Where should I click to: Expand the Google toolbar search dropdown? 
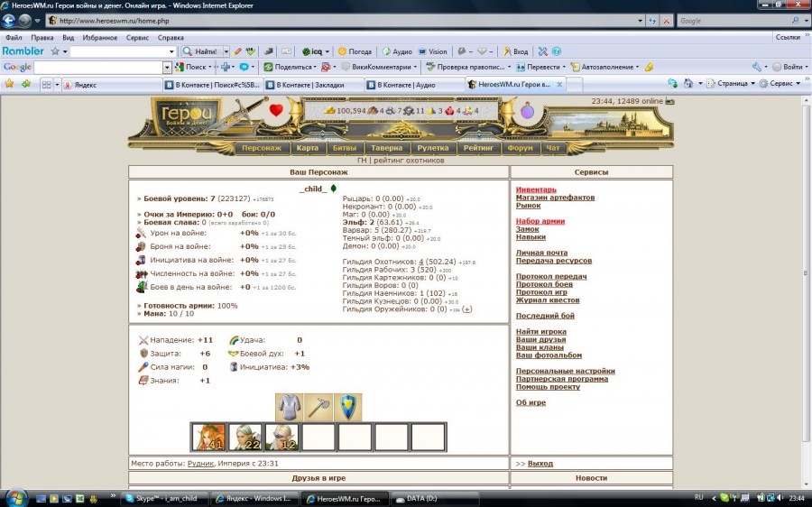167,68
